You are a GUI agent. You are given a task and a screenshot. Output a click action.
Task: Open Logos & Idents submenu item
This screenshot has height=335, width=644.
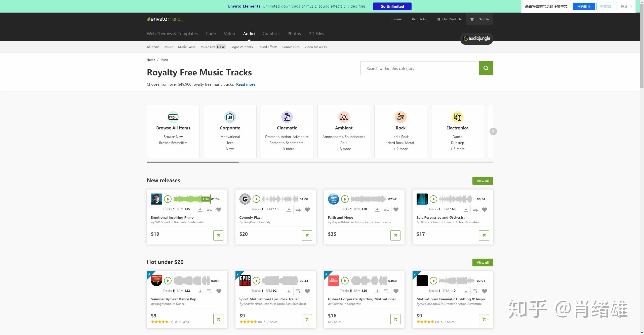pyautogui.click(x=242, y=47)
